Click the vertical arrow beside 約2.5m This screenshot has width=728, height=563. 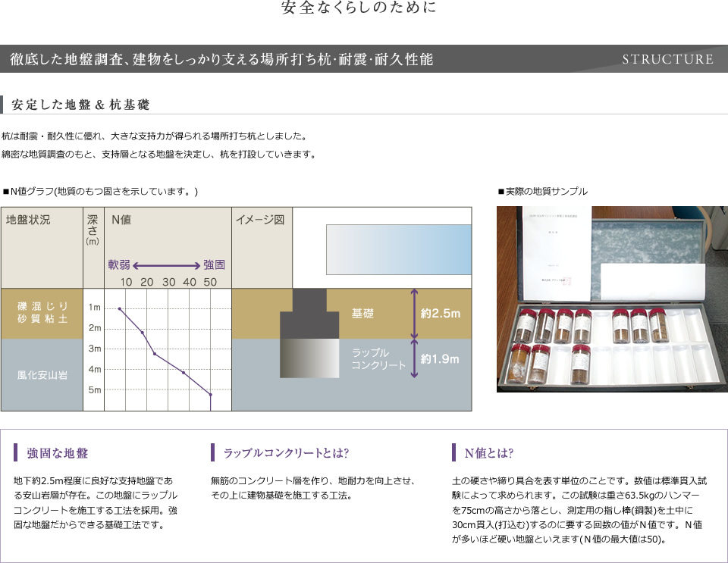pyautogui.click(x=414, y=313)
